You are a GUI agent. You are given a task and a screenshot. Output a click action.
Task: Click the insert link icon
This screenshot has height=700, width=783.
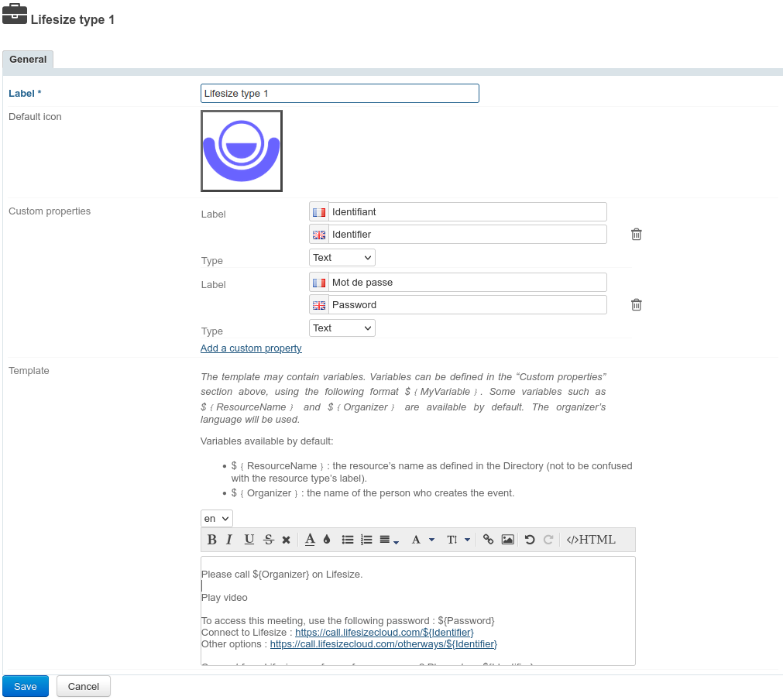(x=488, y=540)
